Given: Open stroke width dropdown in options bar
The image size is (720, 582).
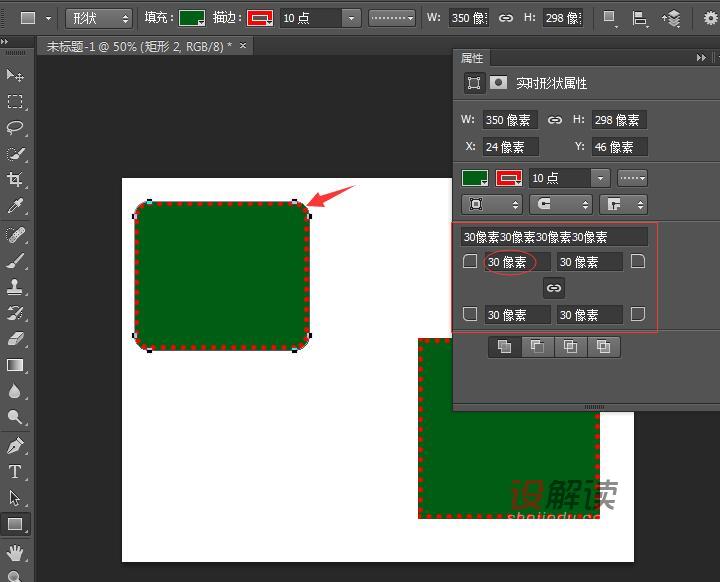Looking at the screenshot, I should pos(350,18).
